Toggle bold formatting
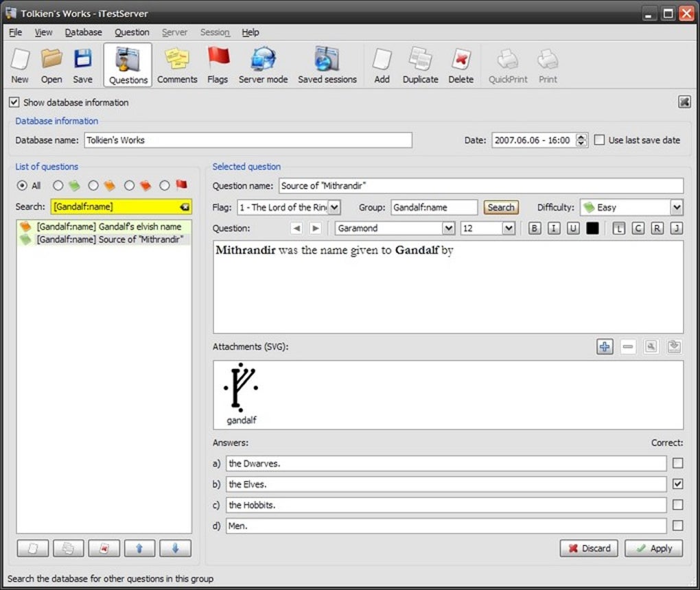 534,228
